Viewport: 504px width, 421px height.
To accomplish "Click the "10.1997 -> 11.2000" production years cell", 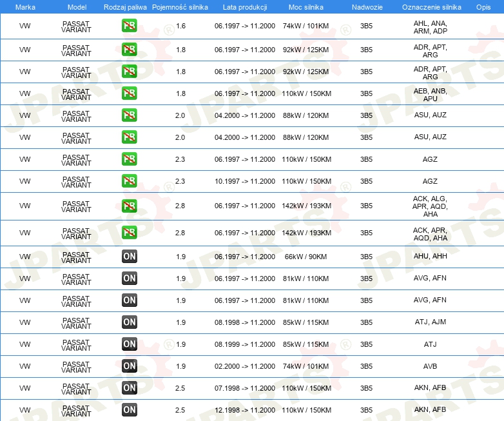I will pyautogui.click(x=245, y=181).
